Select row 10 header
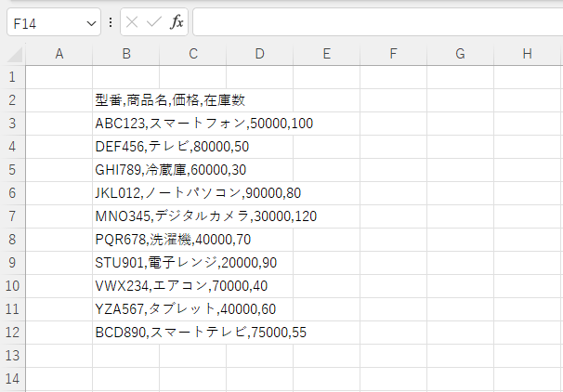The height and width of the screenshot is (392, 563). 13,286
